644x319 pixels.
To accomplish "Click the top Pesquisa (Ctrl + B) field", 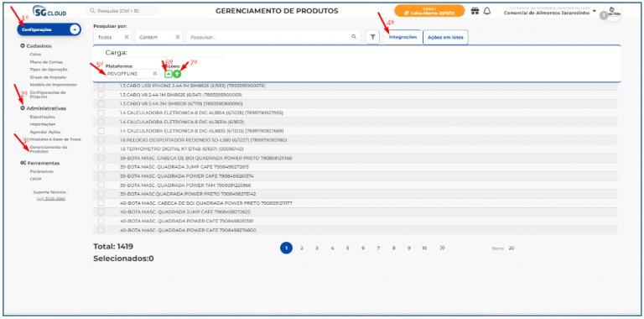I will click(121, 11).
